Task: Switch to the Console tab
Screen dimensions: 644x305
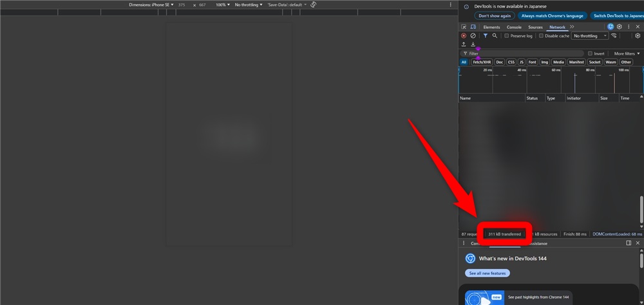Action: [514, 27]
